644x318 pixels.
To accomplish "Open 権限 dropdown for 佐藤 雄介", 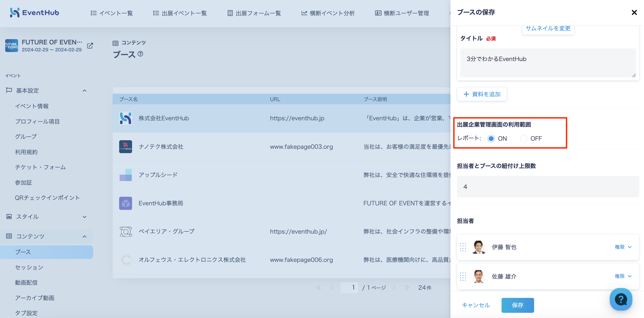I will [623, 276].
